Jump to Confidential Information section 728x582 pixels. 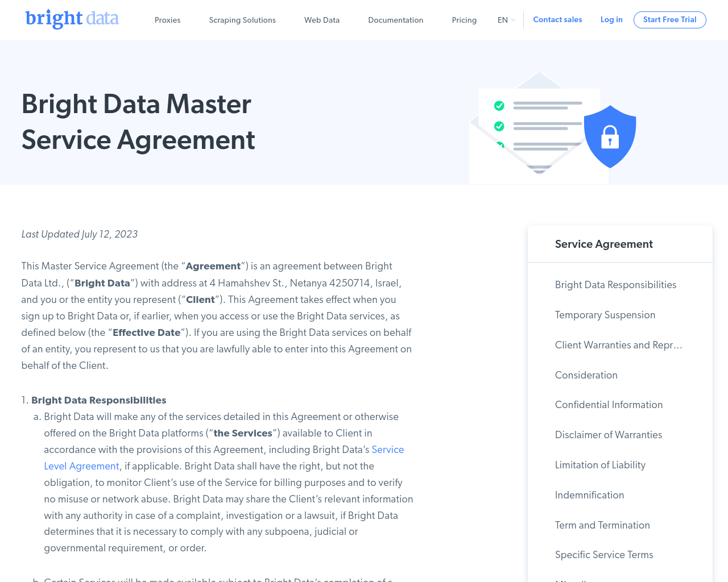tap(609, 405)
